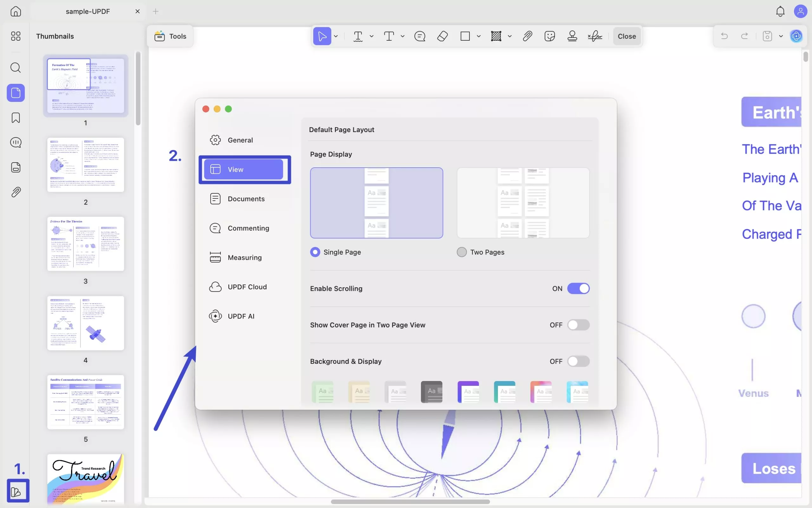Choose the dark gray background swatch
812x508 pixels.
431,392
